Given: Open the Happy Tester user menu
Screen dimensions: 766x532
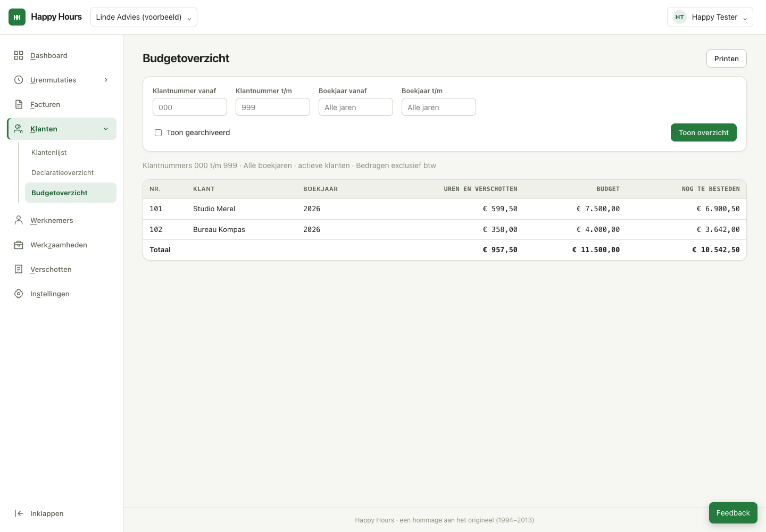Looking at the screenshot, I should pyautogui.click(x=710, y=17).
